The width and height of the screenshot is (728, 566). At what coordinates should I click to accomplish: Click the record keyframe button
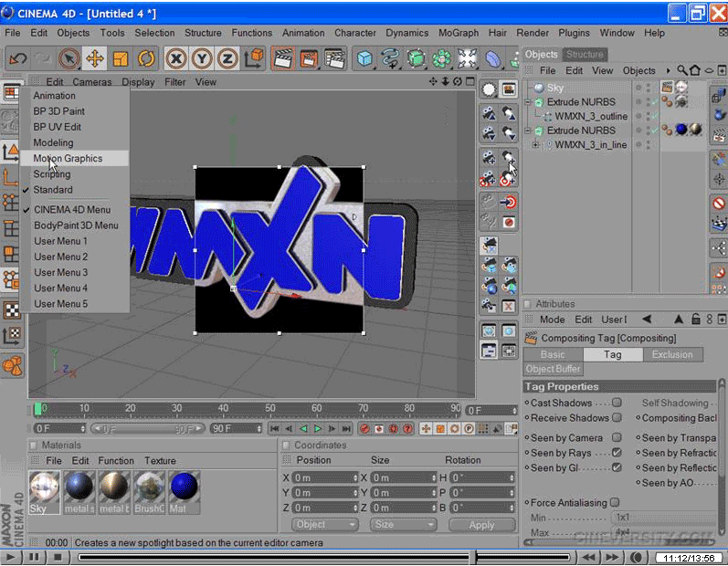coord(364,429)
